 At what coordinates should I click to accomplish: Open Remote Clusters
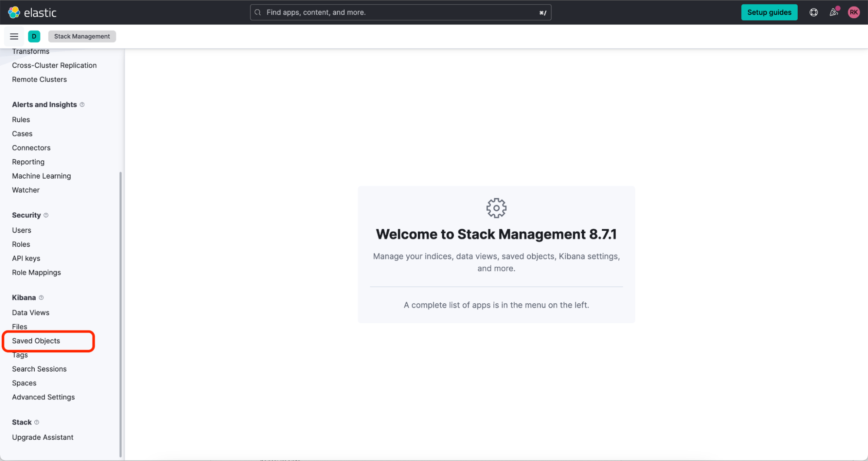coord(40,80)
